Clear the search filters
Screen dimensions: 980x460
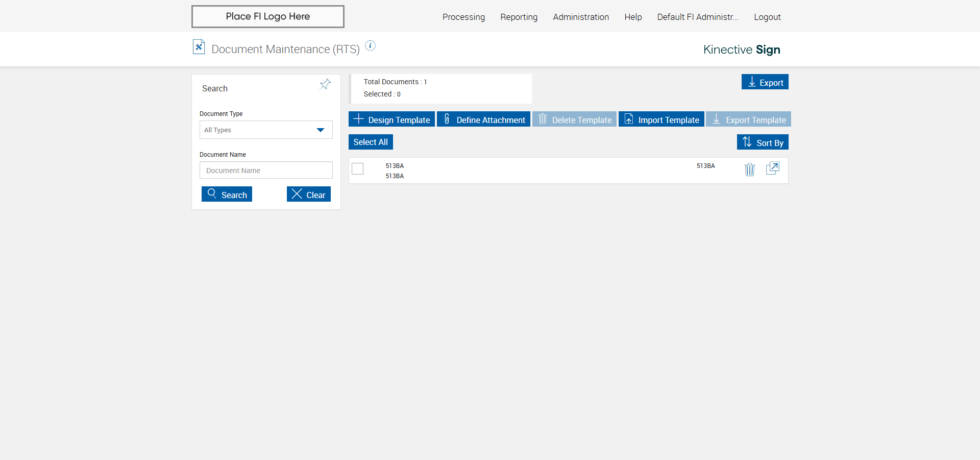tap(309, 194)
